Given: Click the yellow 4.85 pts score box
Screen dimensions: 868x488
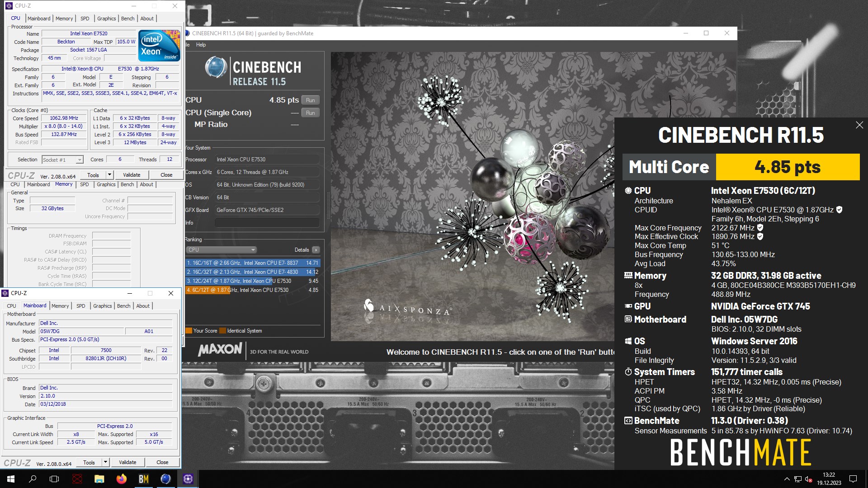Looking at the screenshot, I should (x=788, y=167).
